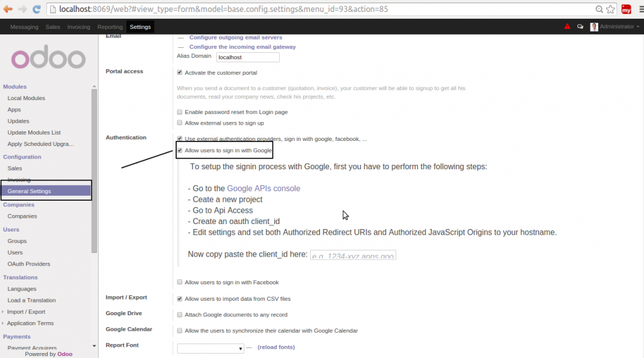Open Apply Scheduled Upgrades
The height and width of the screenshot is (358, 644).
pyautogui.click(x=40, y=144)
